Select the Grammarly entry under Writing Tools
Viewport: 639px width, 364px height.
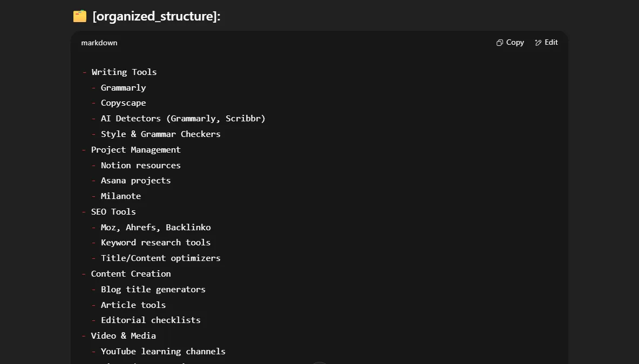[x=123, y=87]
